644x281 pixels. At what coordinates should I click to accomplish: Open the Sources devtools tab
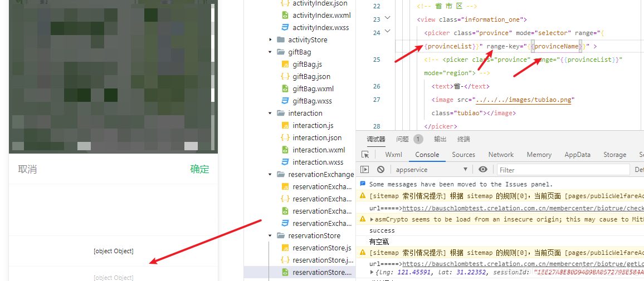(464, 155)
